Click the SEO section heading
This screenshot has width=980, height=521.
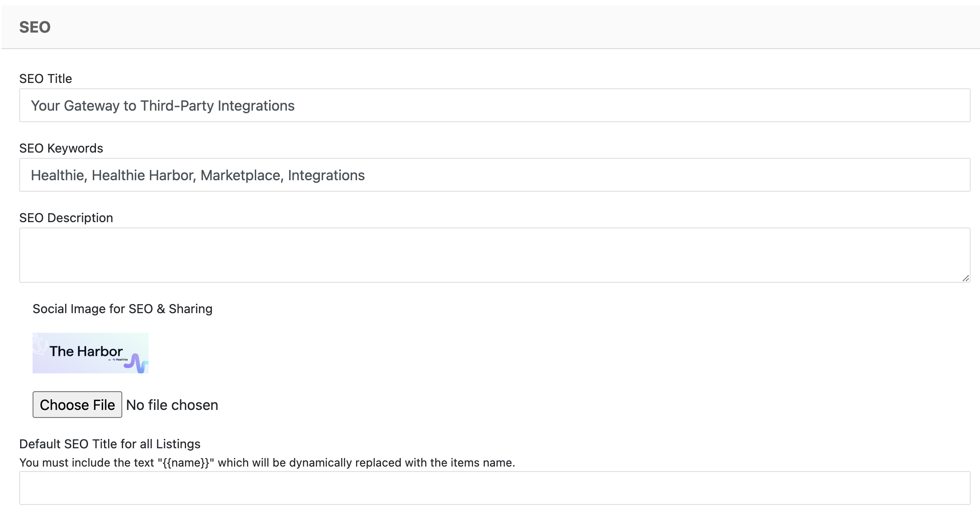point(35,27)
